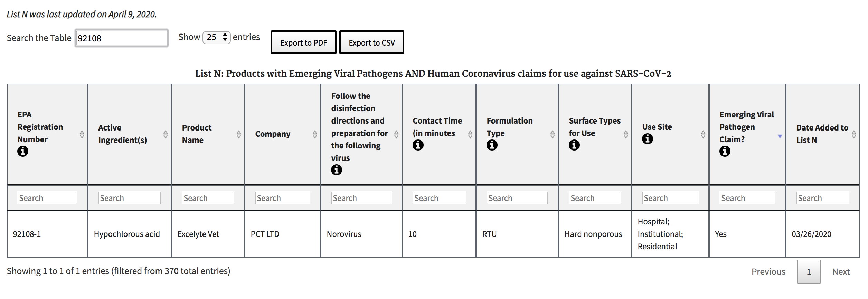868x299 pixels.
Task: Sort table by Active Ingredient(s) column
Action: (x=166, y=134)
